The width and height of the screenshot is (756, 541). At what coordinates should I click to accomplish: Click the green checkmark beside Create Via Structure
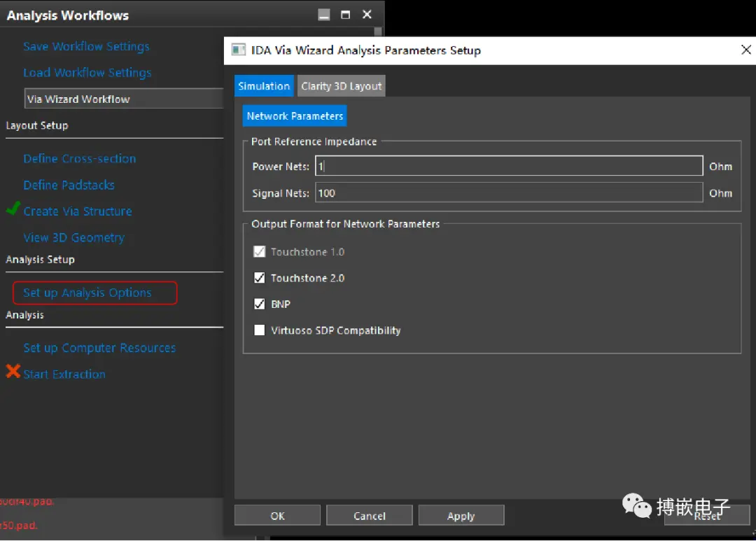[x=13, y=209]
